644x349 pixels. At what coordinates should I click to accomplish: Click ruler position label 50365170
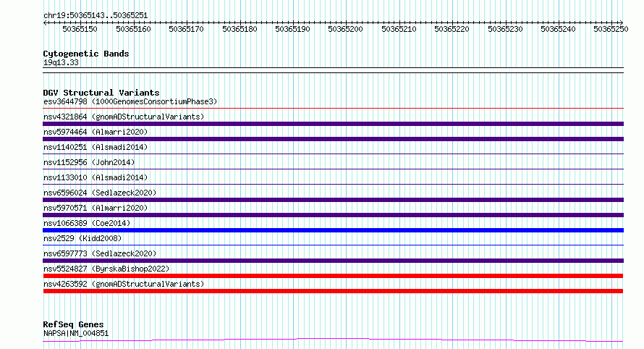[x=186, y=29]
